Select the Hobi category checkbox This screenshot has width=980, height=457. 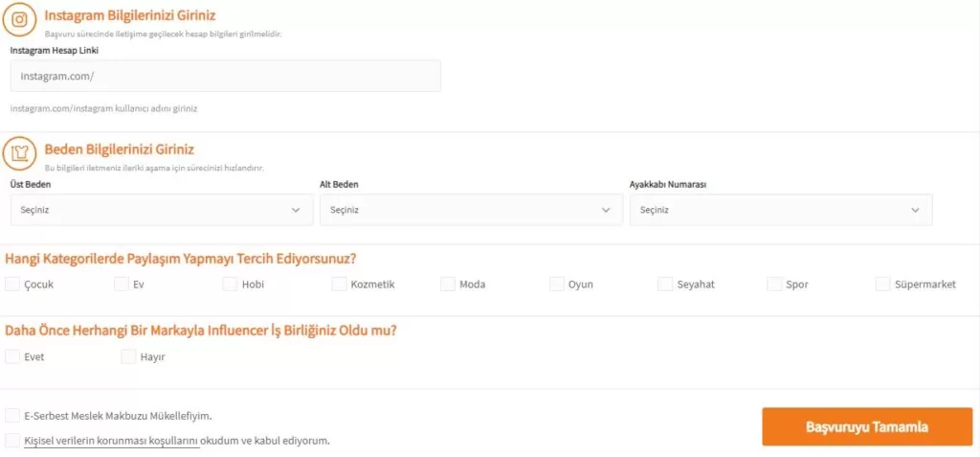pyautogui.click(x=231, y=284)
